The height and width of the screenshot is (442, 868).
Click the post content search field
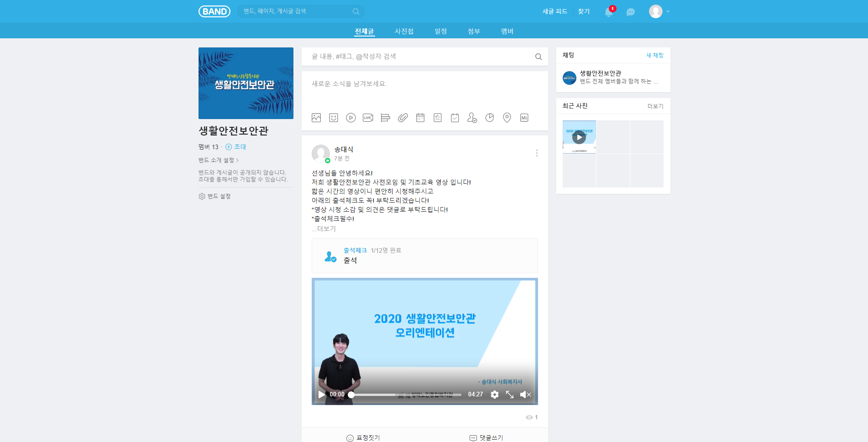coord(424,57)
